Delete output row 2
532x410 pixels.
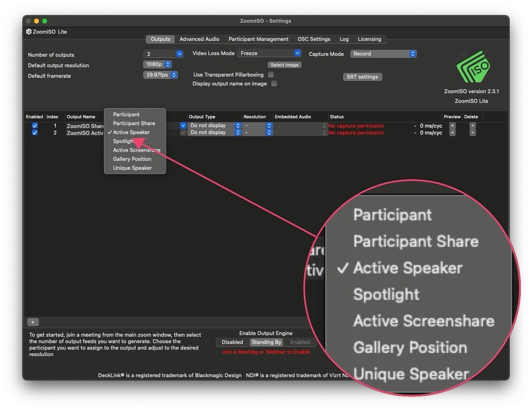[472, 133]
